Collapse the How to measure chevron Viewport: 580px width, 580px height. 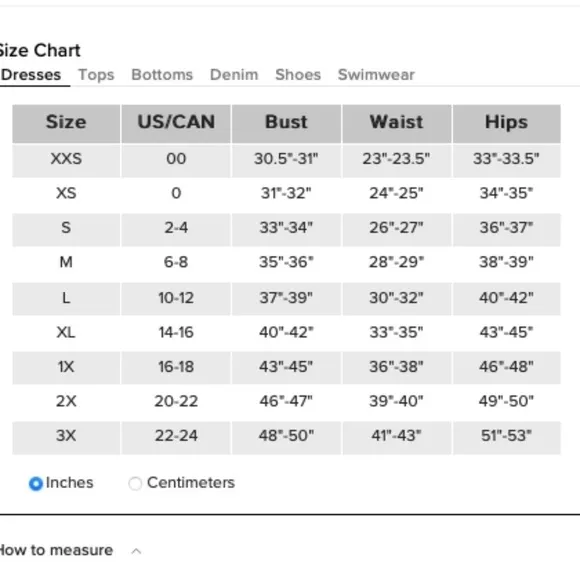pyautogui.click(x=136, y=551)
